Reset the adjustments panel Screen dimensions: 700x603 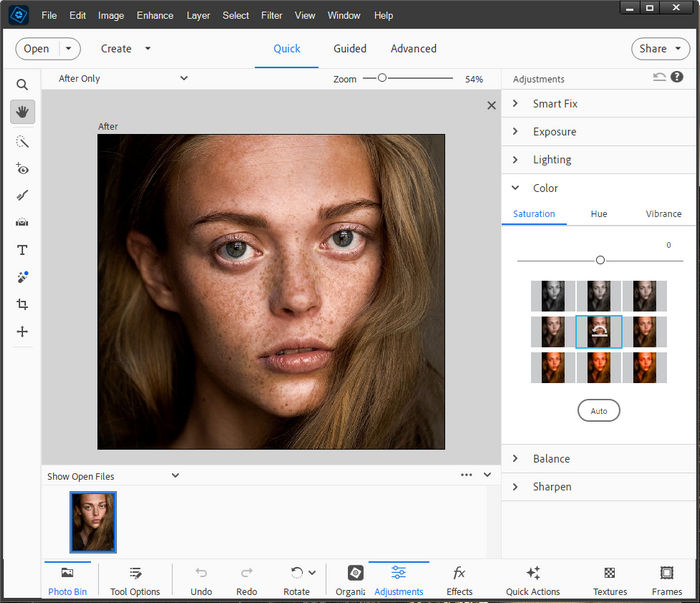click(x=659, y=78)
